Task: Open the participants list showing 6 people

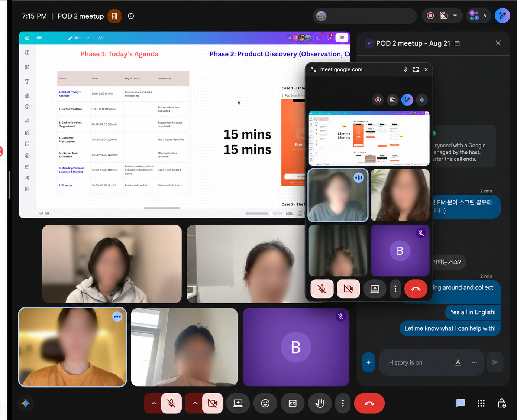Action: pos(478,16)
